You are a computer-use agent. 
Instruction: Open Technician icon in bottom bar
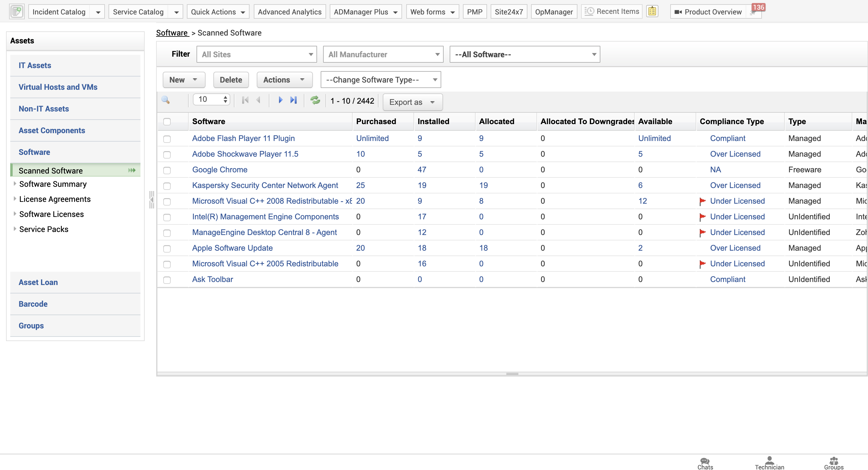(769, 463)
